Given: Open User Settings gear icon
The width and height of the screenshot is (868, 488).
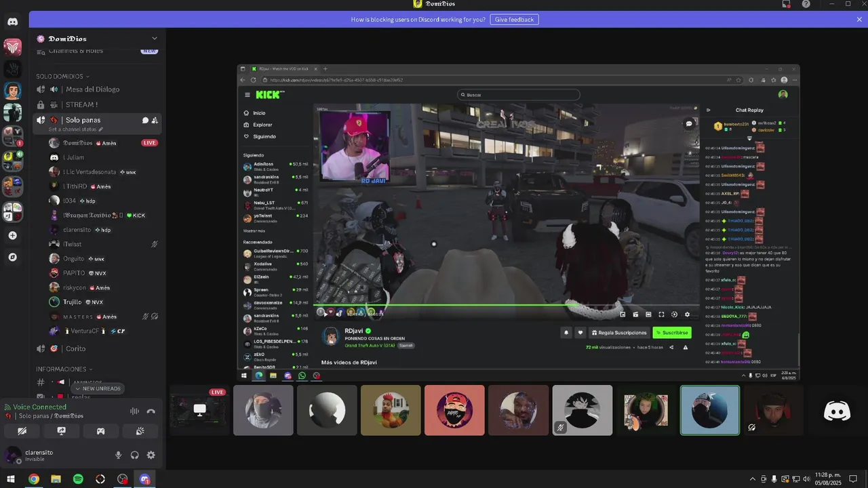Looking at the screenshot, I should 151,455.
